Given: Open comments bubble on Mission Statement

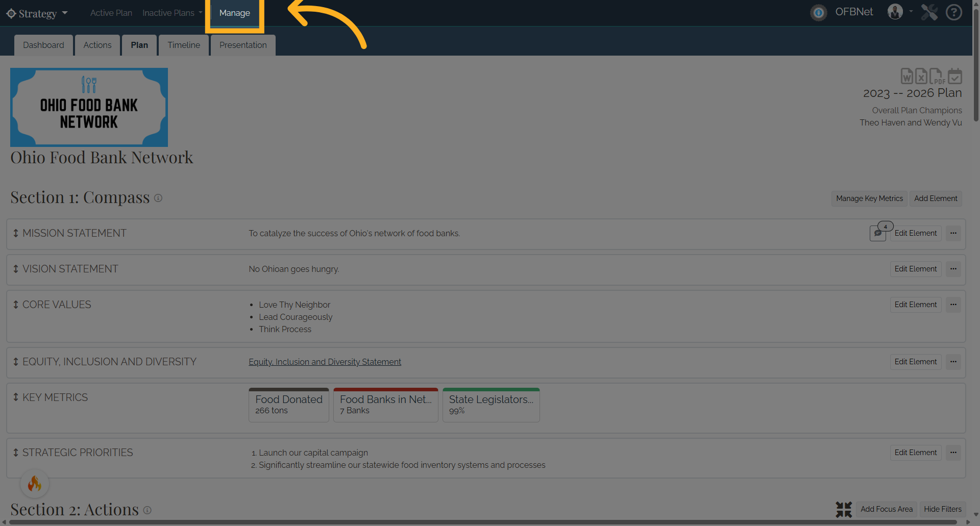Looking at the screenshot, I should click(x=878, y=233).
